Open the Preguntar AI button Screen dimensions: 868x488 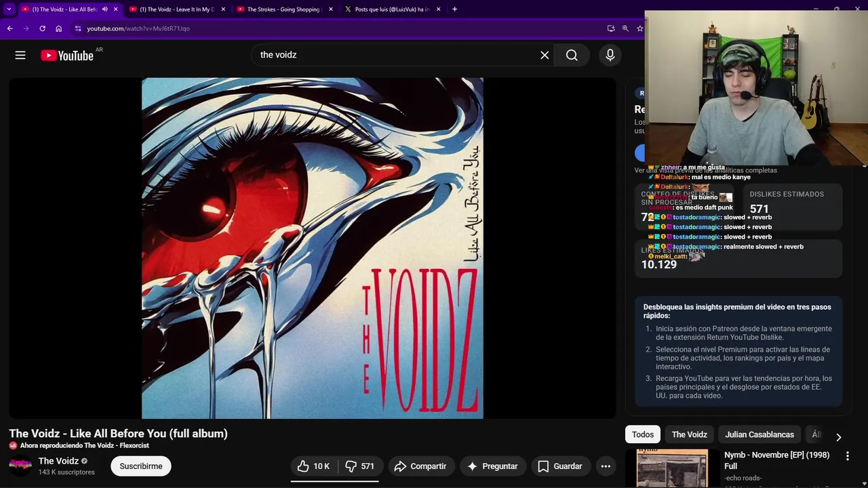click(x=492, y=466)
